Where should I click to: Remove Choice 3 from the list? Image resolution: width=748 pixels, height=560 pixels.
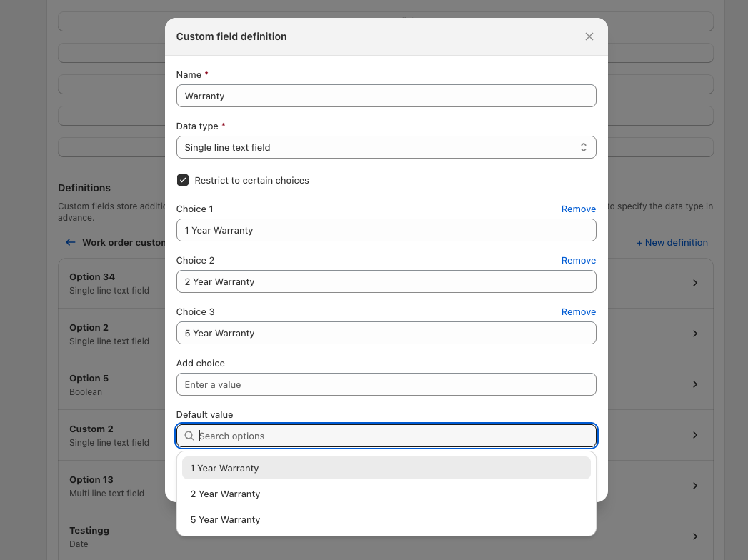point(578,312)
